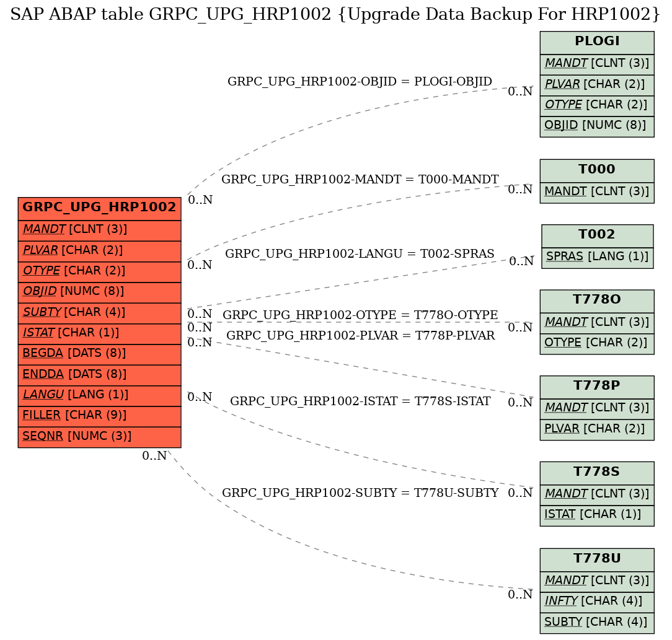Click the LANGU = T002-SPRAS relation label

click(360, 254)
